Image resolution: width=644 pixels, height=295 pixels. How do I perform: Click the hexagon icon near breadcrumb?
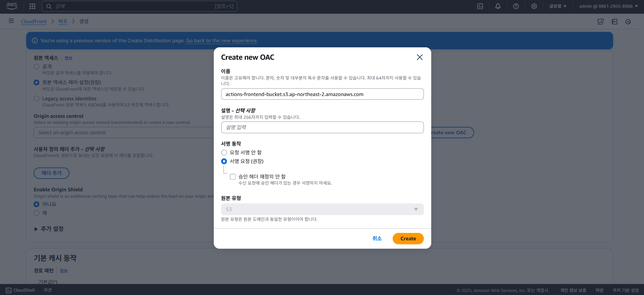click(x=628, y=21)
